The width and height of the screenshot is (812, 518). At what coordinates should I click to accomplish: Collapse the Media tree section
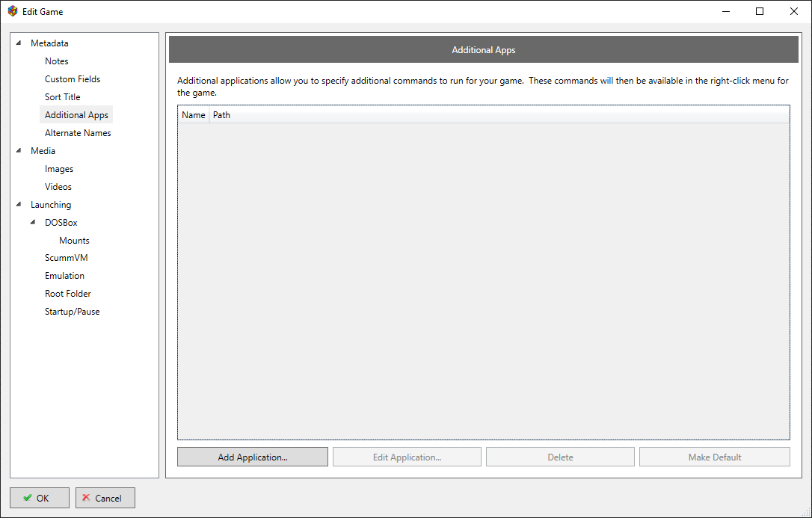point(19,151)
